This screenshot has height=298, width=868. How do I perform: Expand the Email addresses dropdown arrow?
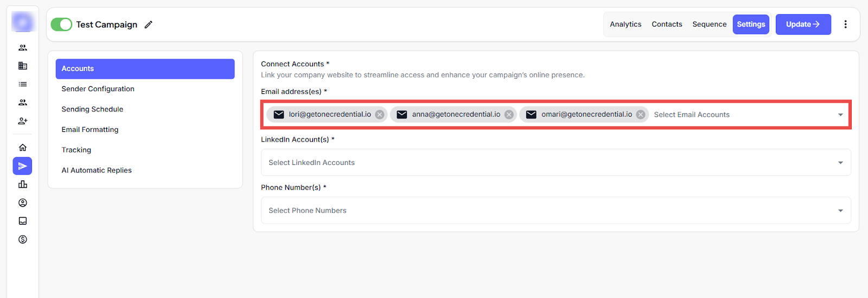point(840,115)
